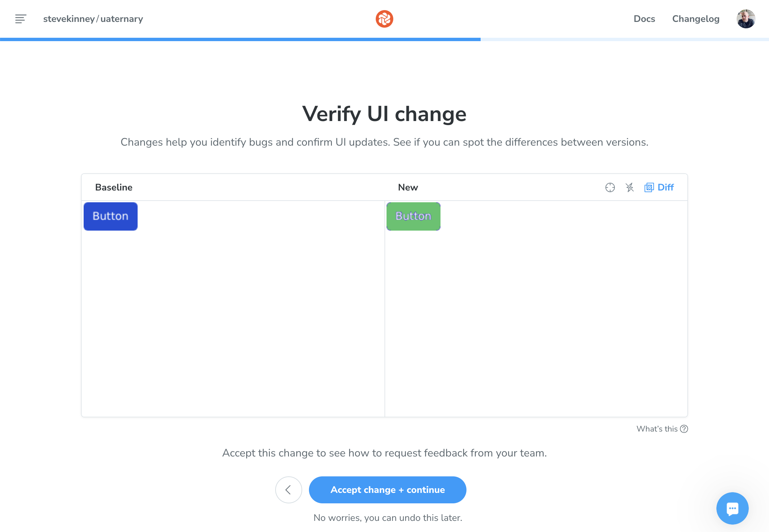
Task: Click the user profile avatar
Action: (x=745, y=19)
